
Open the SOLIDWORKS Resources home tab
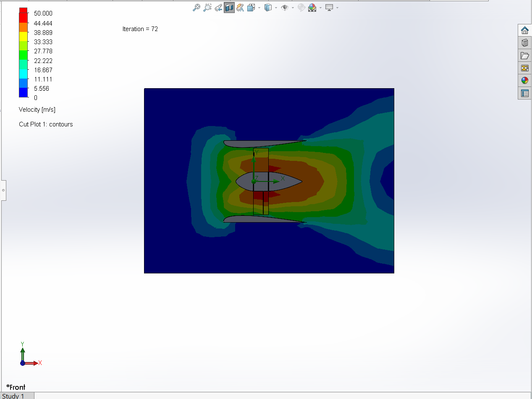click(524, 30)
